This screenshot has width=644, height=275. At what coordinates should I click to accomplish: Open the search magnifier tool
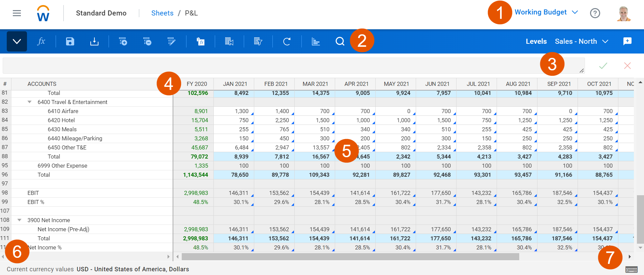[x=340, y=41]
